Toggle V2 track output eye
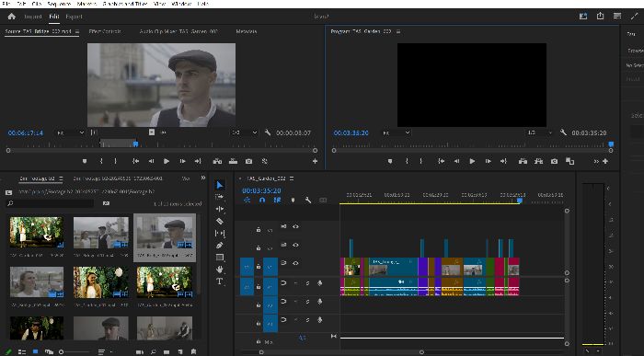This screenshot has width=644, height=356. click(295, 245)
